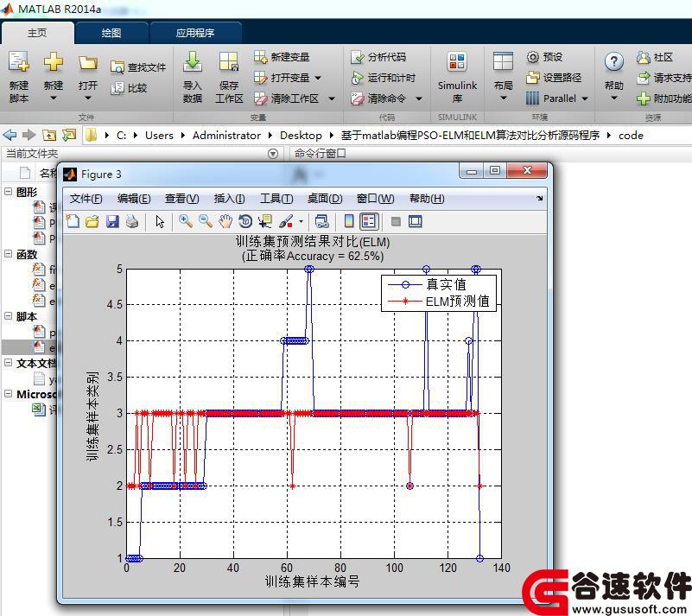
Task: Expand the 打开变量 dropdown arrow
Action: click(x=318, y=78)
